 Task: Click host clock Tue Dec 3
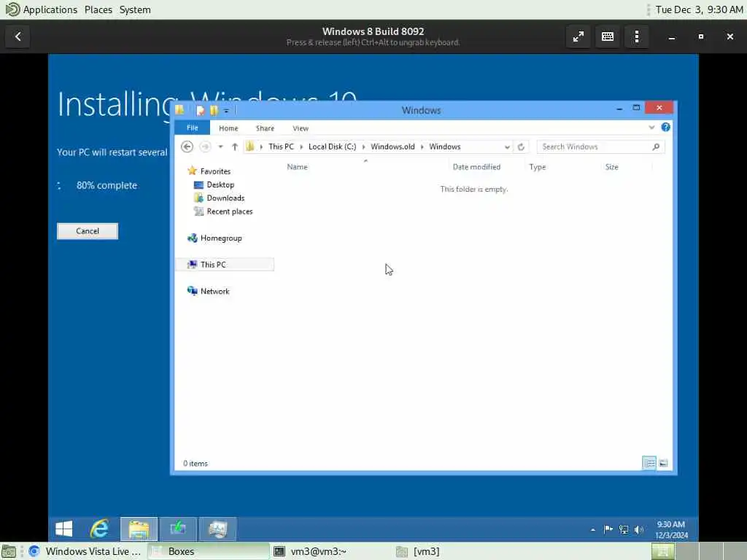coord(698,9)
